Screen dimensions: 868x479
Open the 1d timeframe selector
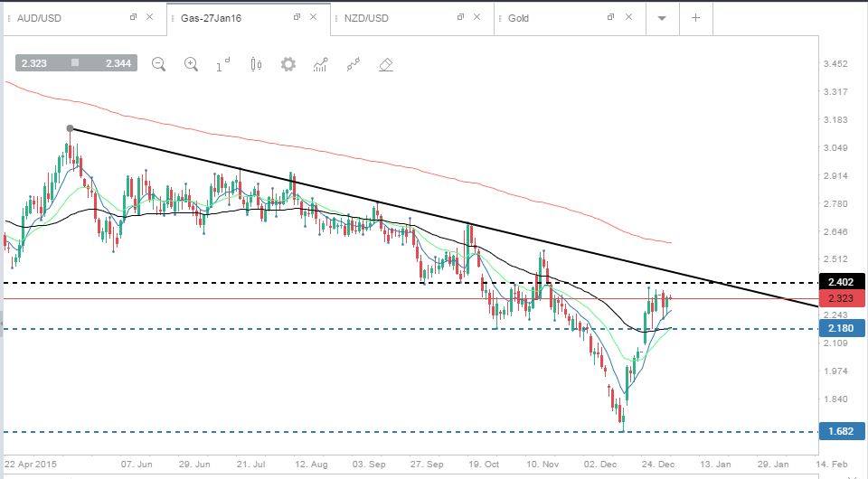223,65
